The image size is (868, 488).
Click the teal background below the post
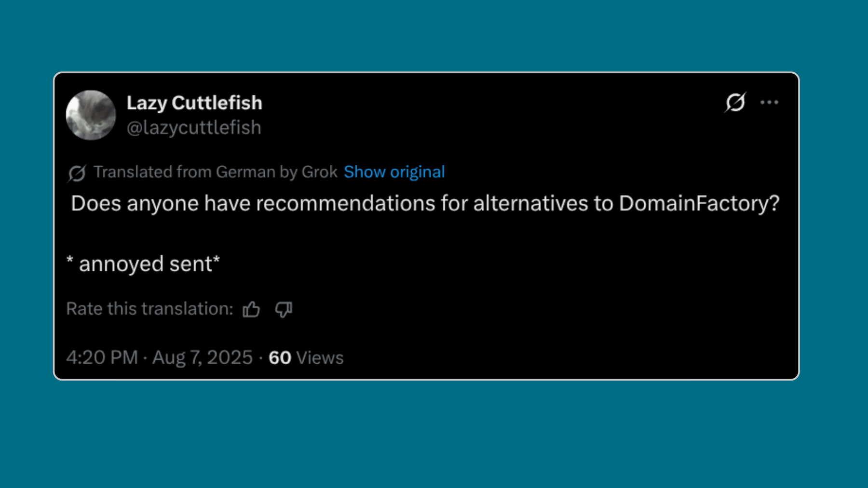(x=434, y=434)
